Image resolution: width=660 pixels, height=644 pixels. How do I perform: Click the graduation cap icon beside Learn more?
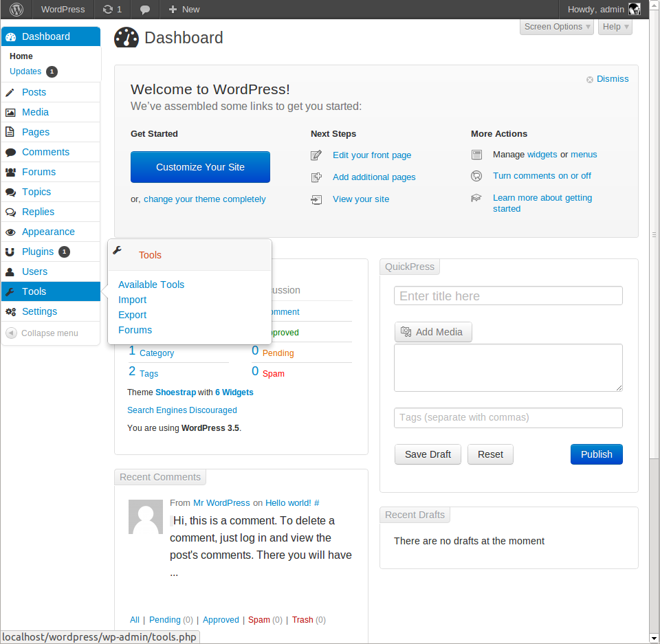[x=476, y=197]
